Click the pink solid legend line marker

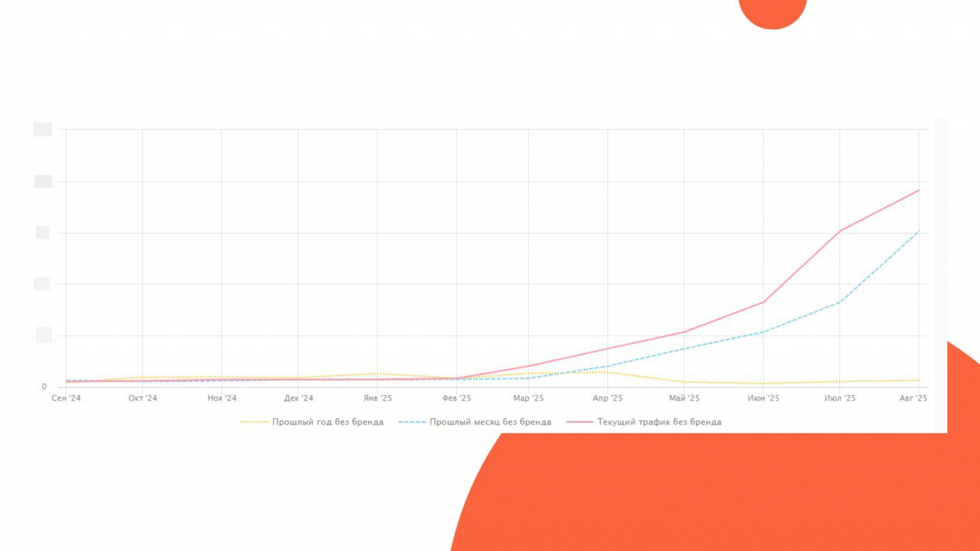[580, 422]
